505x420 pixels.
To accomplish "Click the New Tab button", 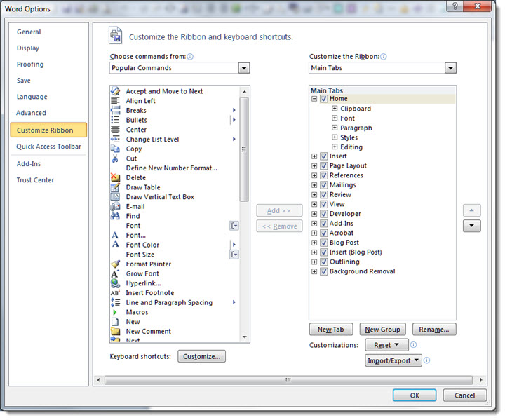I will (x=331, y=330).
